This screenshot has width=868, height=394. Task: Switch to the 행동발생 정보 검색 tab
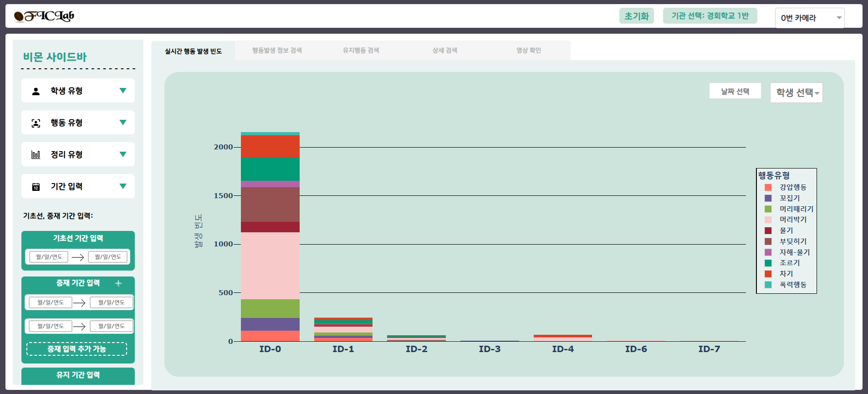click(x=277, y=51)
